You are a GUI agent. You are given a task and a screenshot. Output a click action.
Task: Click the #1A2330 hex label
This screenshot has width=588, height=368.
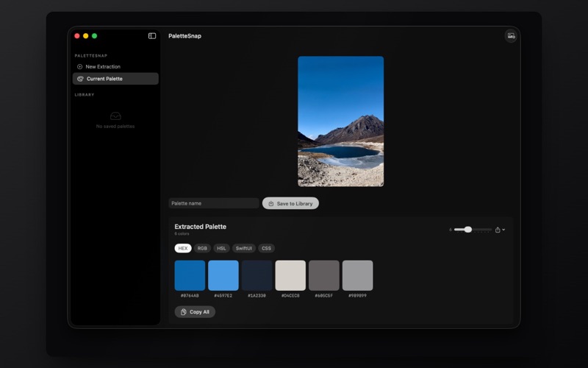click(x=257, y=296)
